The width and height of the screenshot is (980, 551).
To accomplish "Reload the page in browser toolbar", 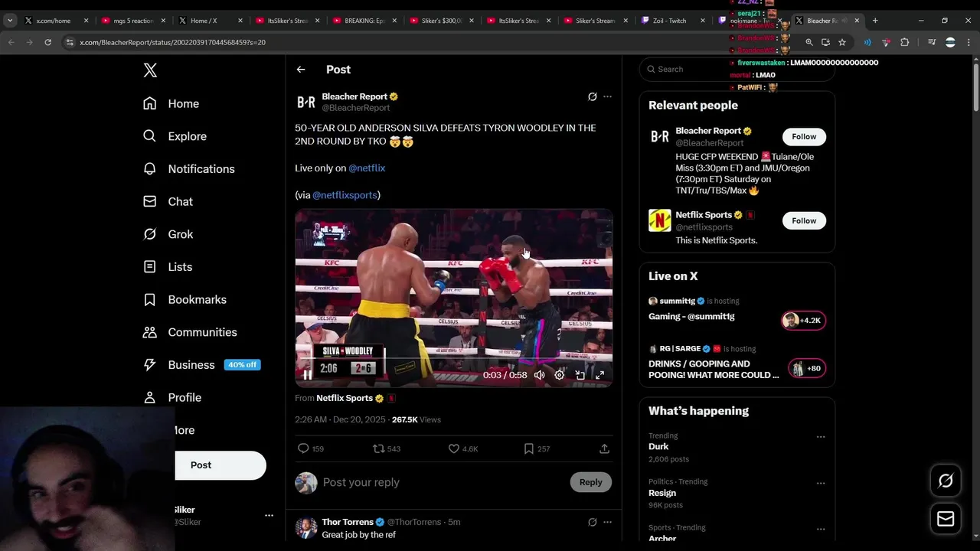I will pyautogui.click(x=47, y=42).
